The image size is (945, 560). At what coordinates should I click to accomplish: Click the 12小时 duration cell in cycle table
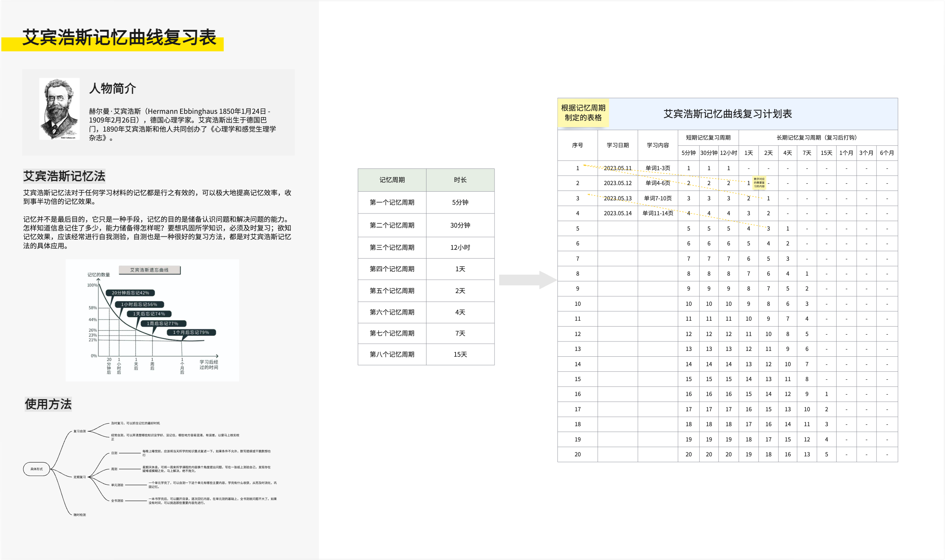pos(460,248)
